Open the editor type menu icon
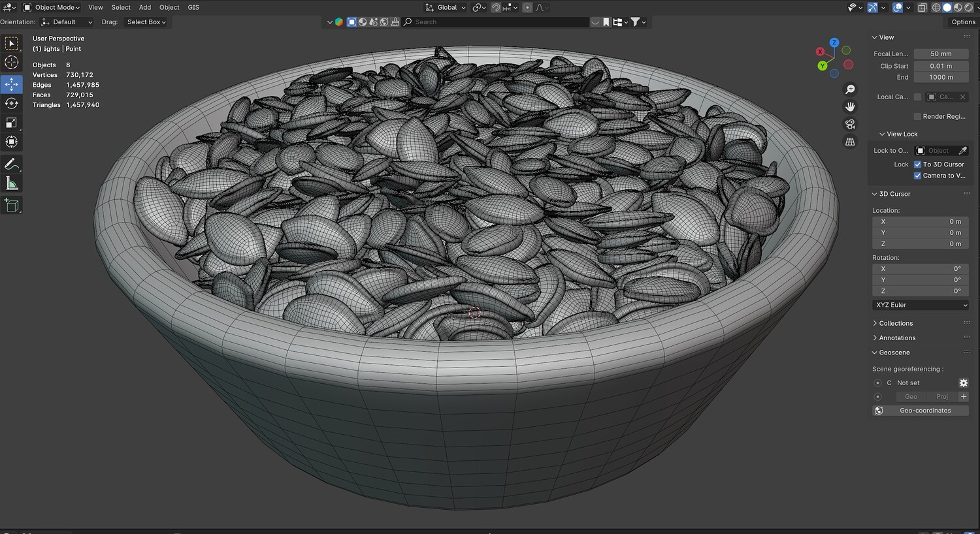The height and width of the screenshot is (534, 980). (x=9, y=7)
